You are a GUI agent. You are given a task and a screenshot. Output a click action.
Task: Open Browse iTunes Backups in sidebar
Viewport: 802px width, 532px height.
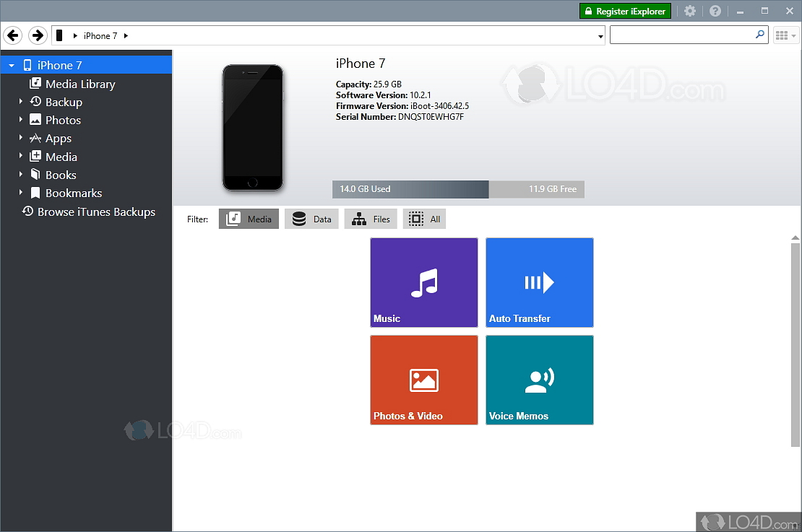(95, 212)
